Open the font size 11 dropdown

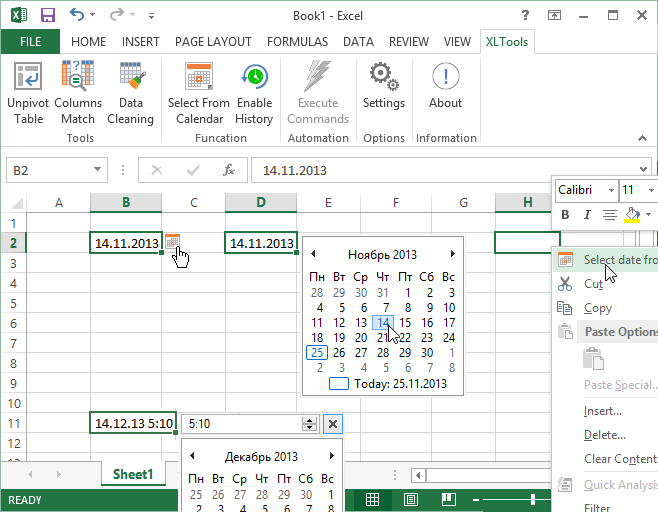point(651,190)
